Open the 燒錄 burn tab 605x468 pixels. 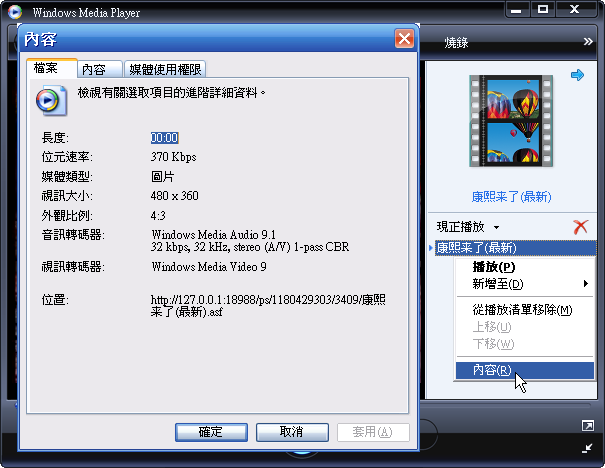click(456, 42)
